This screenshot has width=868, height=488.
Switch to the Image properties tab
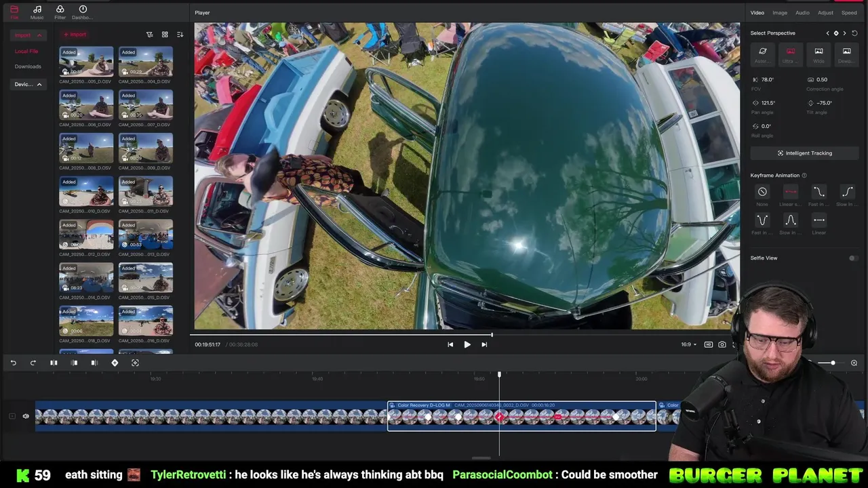[780, 13]
